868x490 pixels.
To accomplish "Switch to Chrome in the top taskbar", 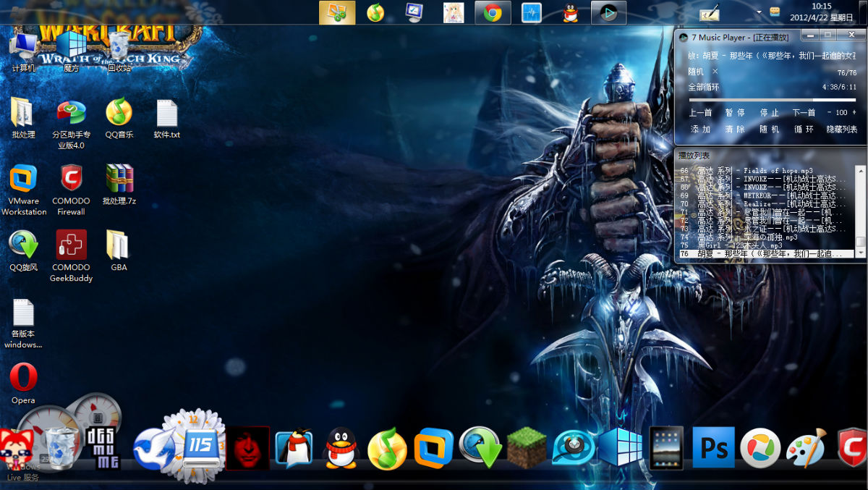I will (493, 12).
